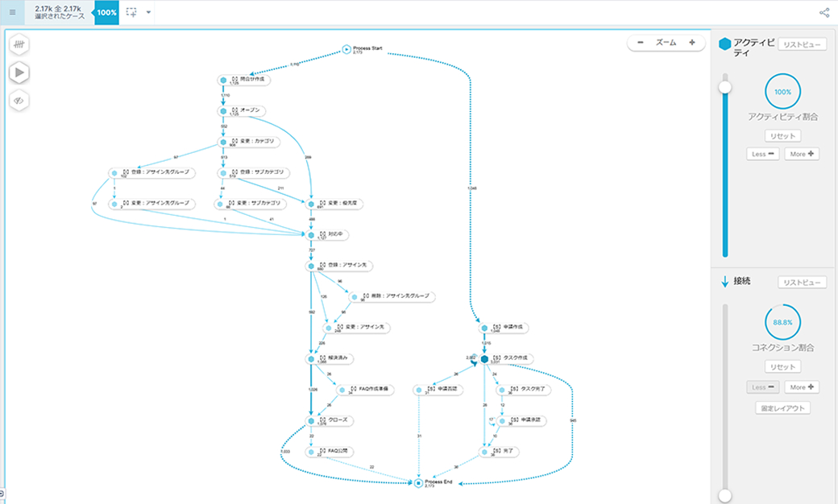Zoom in using the plus button

coord(691,42)
